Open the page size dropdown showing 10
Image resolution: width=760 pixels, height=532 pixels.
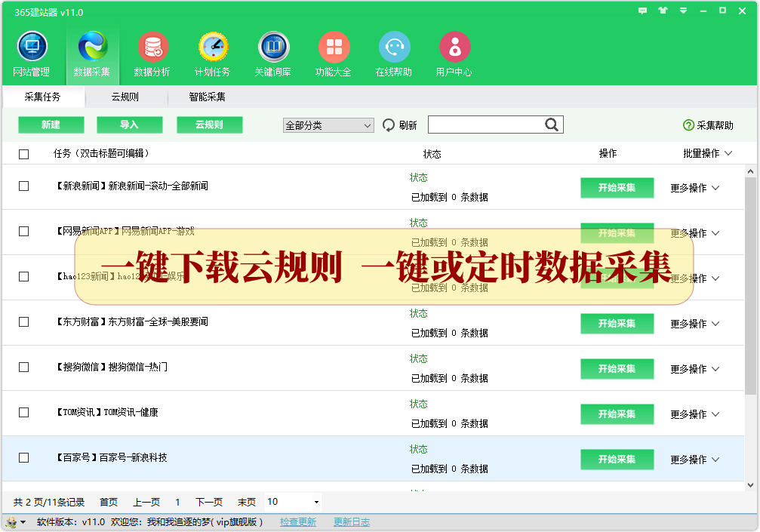pyautogui.click(x=293, y=502)
